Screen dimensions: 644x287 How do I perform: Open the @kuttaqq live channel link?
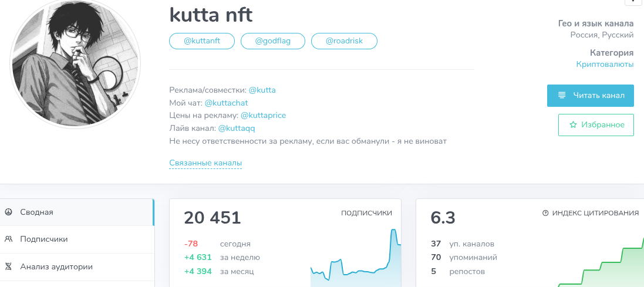tap(237, 128)
